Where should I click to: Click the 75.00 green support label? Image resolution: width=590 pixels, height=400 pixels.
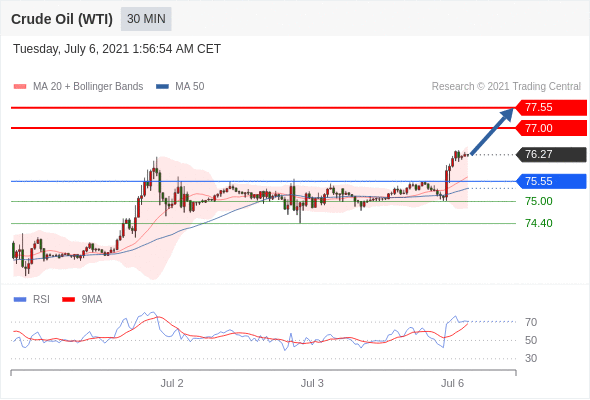(539, 201)
